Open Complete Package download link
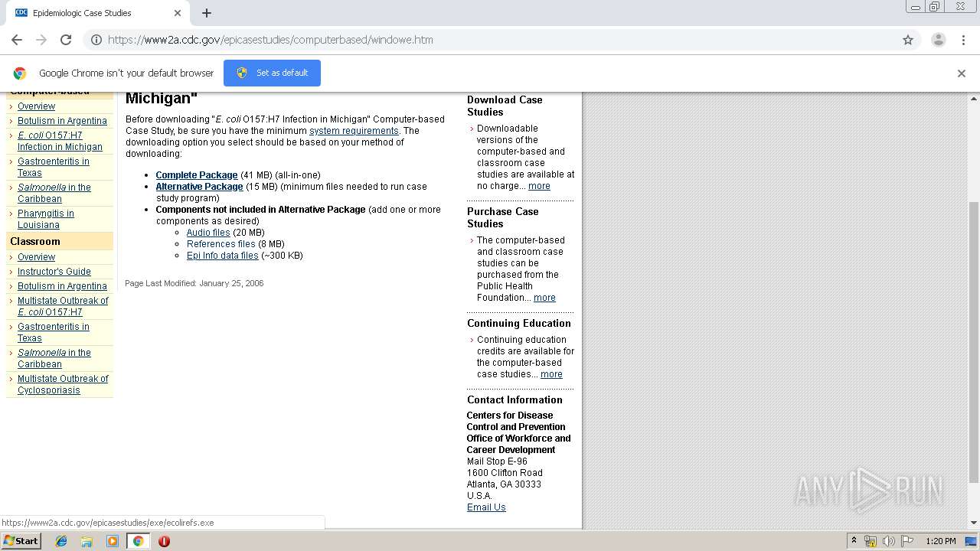 tap(197, 175)
